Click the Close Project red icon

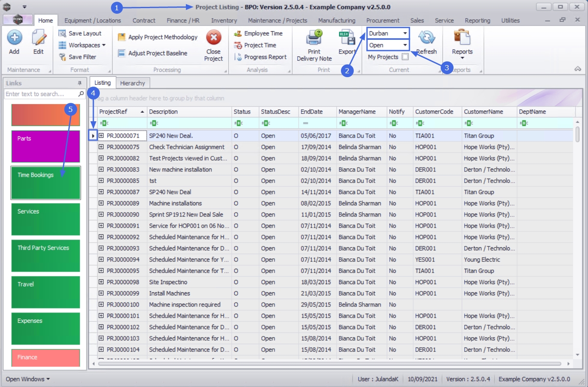point(213,38)
